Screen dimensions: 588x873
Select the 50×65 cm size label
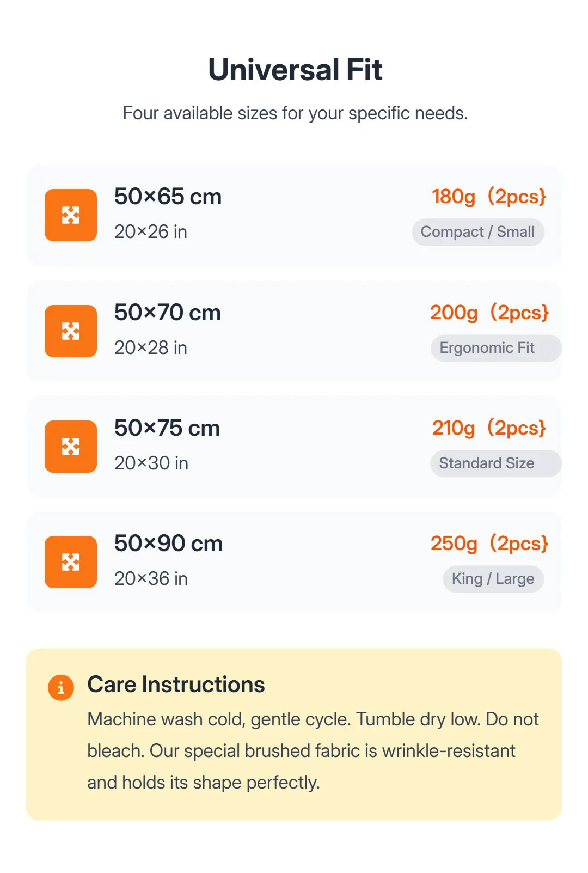(x=168, y=197)
